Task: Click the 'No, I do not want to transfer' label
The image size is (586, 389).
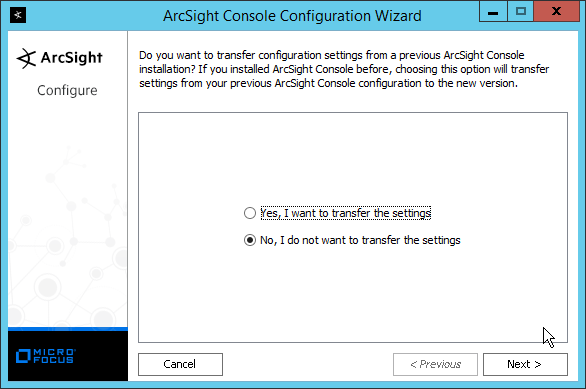Action: coord(360,240)
